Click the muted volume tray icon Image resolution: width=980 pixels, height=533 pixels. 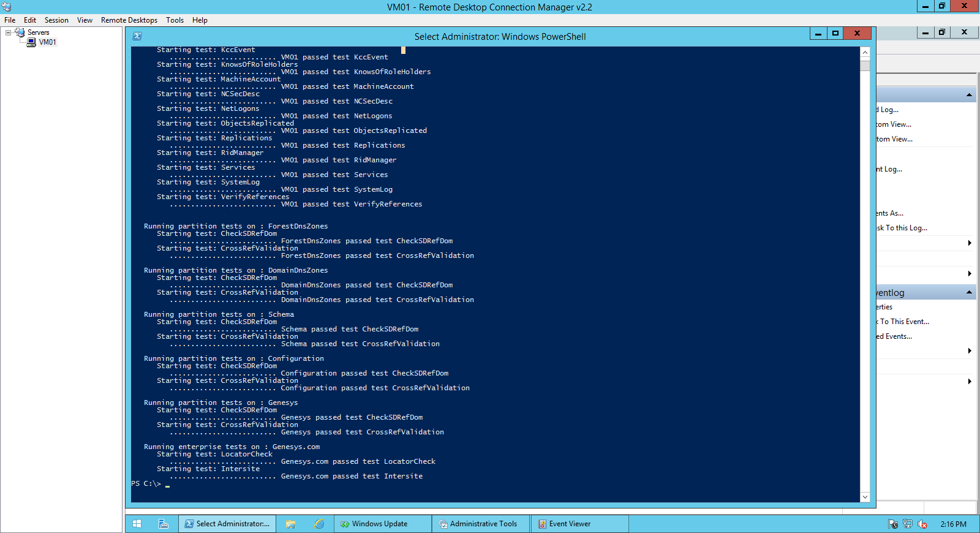(x=922, y=524)
